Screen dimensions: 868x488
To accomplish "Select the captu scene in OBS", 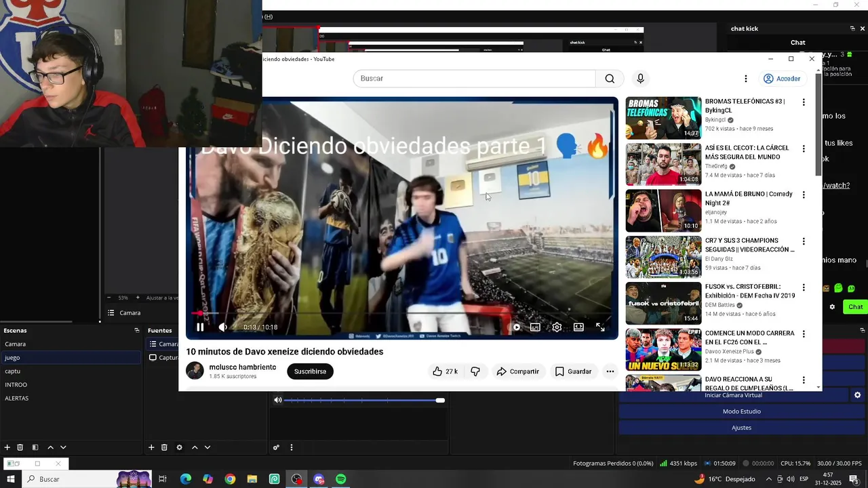I will point(71,371).
